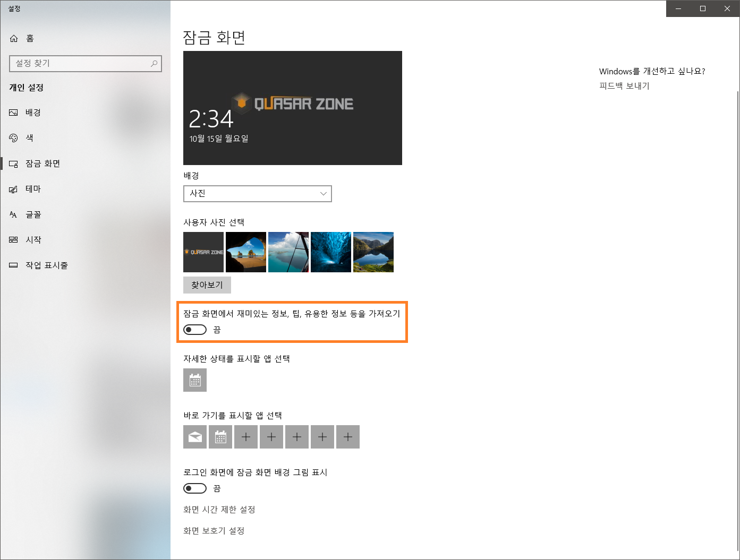Add a quick status app in the third slot
This screenshot has width=740, height=560.
[246, 437]
